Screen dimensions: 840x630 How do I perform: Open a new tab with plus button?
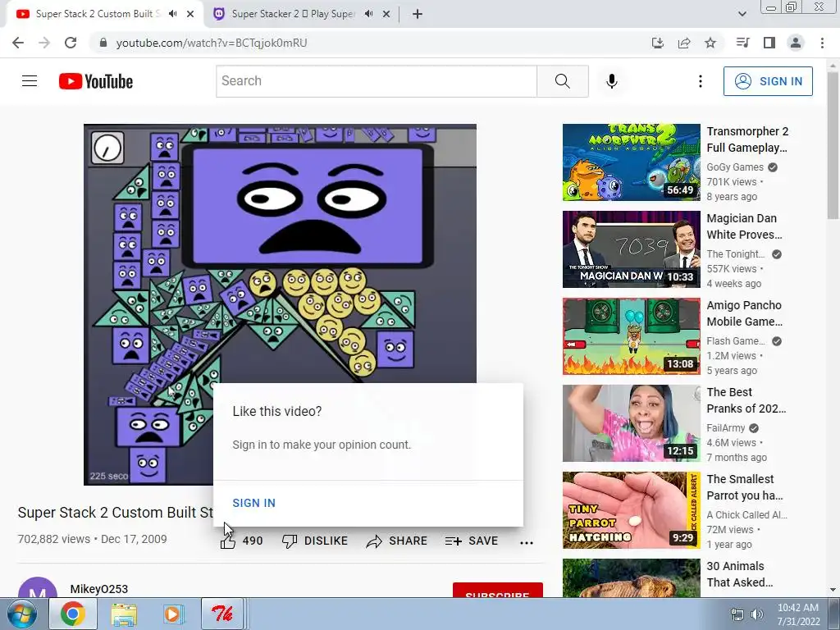pyautogui.click(x=418, y=14)
